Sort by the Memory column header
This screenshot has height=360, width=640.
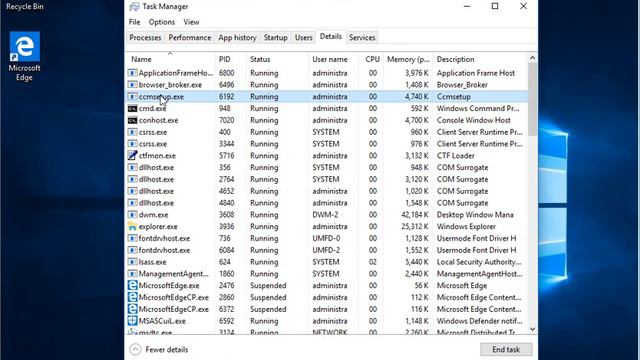coord(408,59)
